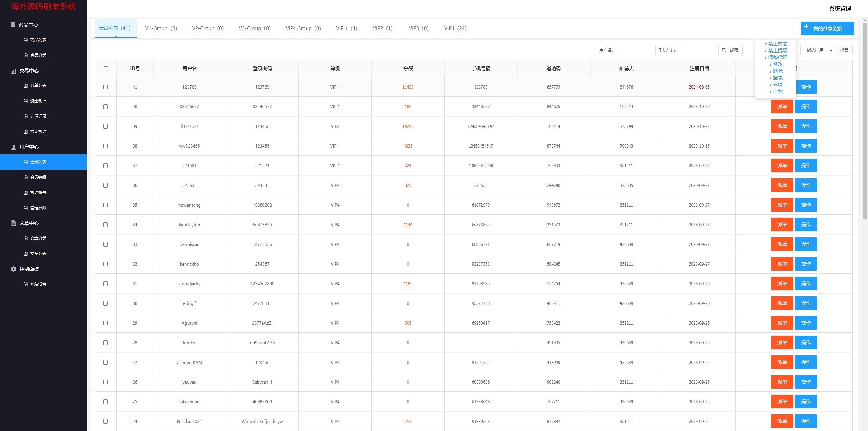Click the 充值记录 sidebar icon
Screen dimensions: 868x431
[26, 116]
